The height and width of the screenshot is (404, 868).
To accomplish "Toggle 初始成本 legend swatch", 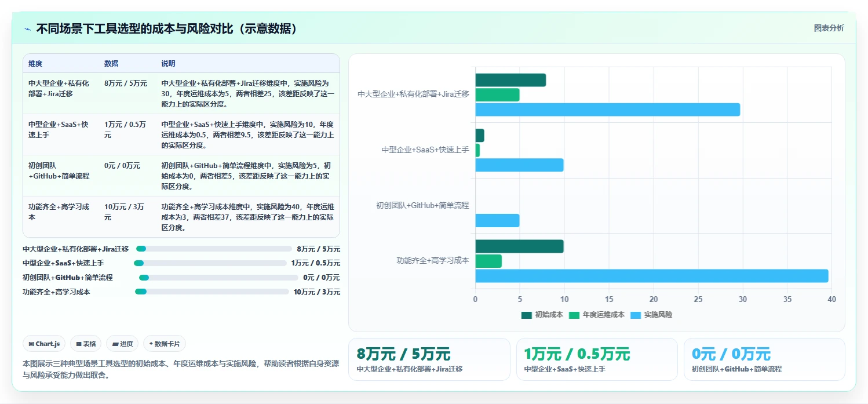I will tap(526, 315).
